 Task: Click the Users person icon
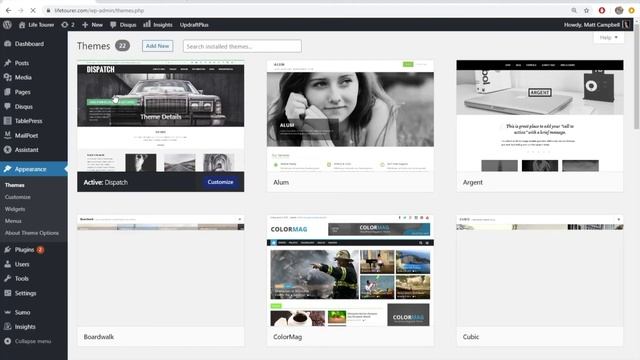pyautogui.click(x=7, y=264)
